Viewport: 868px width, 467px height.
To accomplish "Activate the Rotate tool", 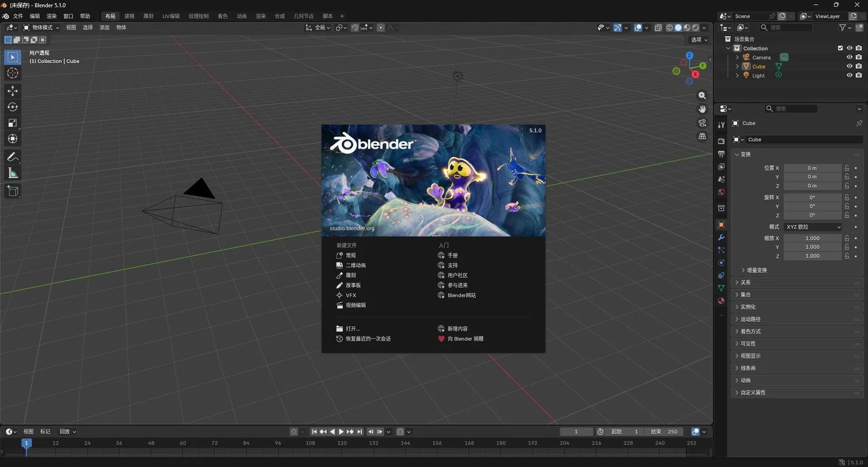I will (12, 107).
